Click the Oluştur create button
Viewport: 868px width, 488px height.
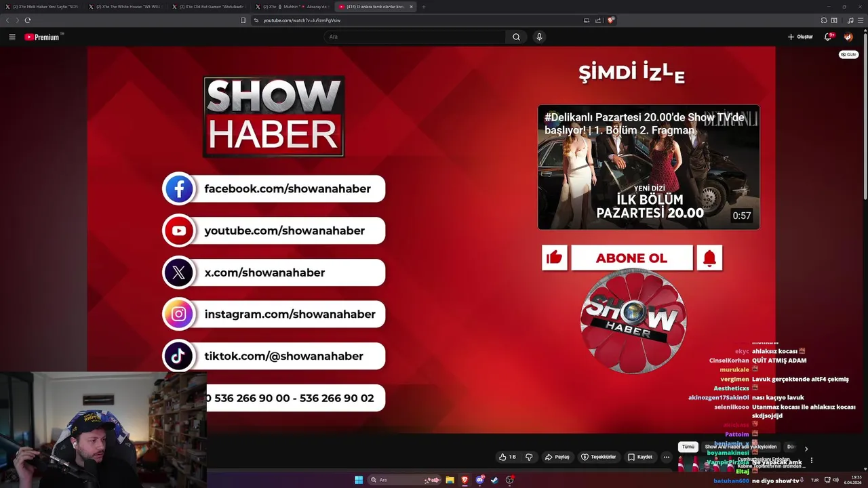tap(800, 37)
